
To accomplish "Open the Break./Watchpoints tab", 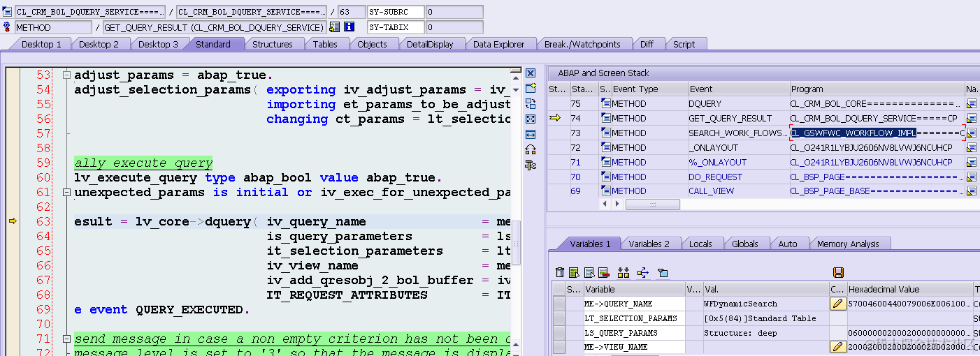I will [582, 44].
